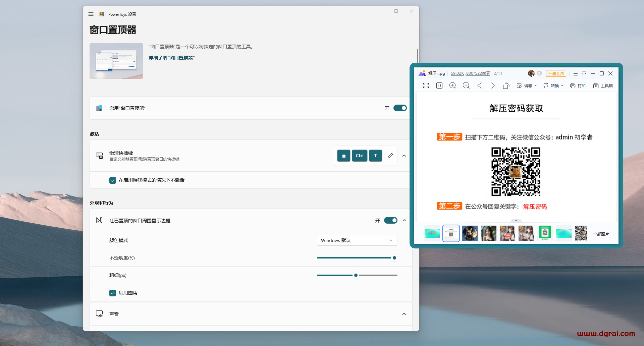Open the 编辑 dropdown in image viewer
The image size is (644, 346).
point(527,85)
